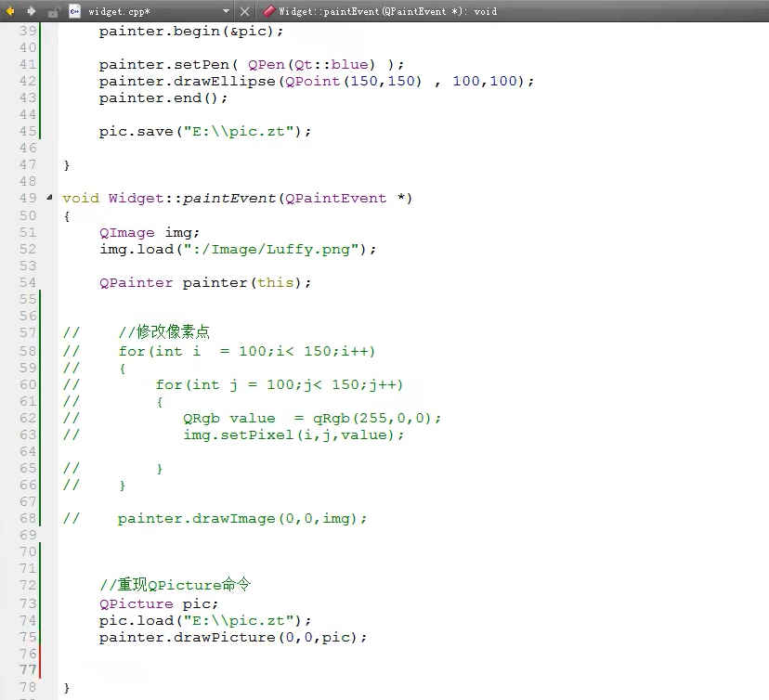The height and width of the screenshot is (700, 769).
Task: Toggle the file lock icon
Action: 53,12
